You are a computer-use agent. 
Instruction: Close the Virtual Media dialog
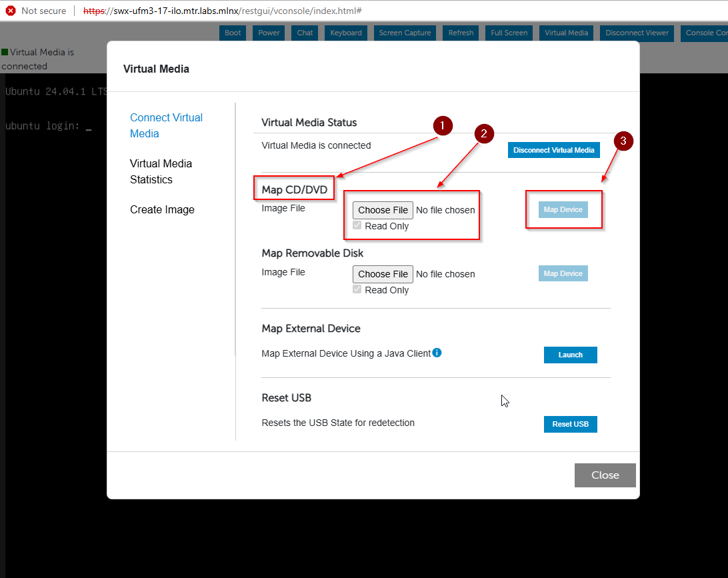coord(605,475)
